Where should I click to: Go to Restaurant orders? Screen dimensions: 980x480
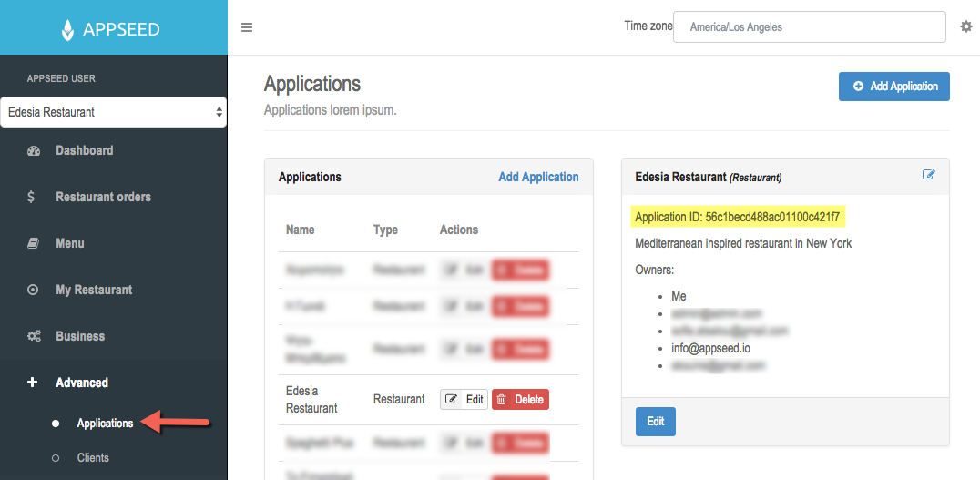(103, 197)
